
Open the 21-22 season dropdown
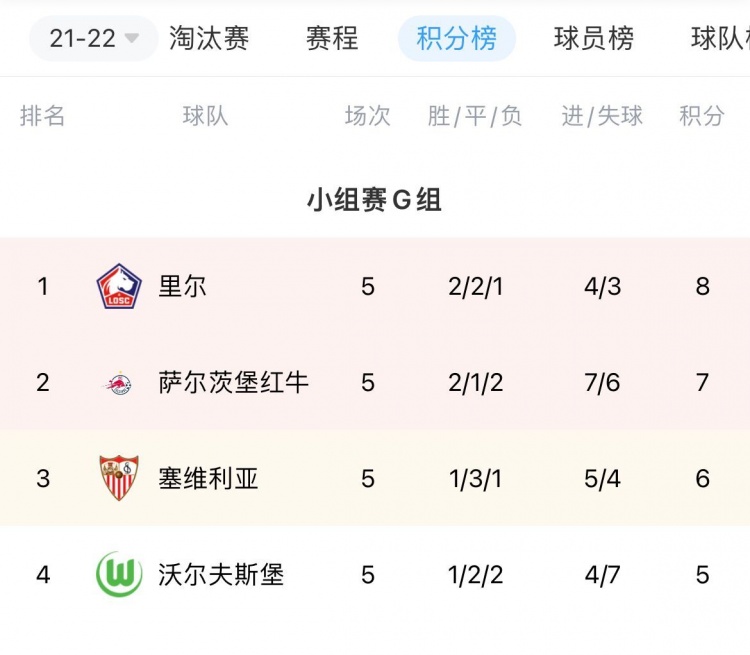click(93, 38)
